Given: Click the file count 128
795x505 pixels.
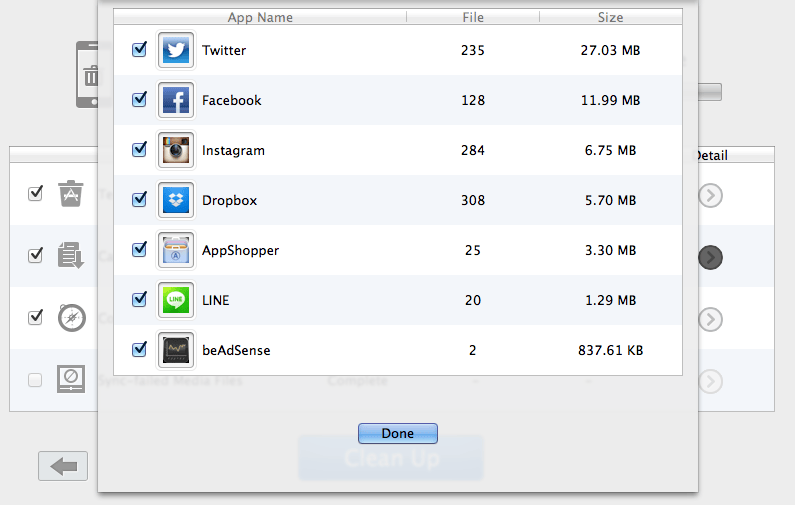Looking at the screenshot, I should 473,100.
